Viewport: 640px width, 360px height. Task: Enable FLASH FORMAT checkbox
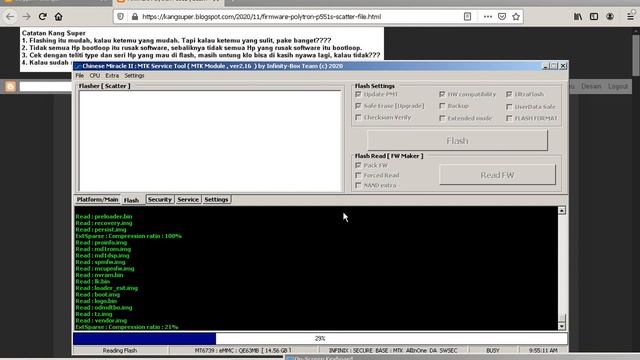(x=509, y=118)
